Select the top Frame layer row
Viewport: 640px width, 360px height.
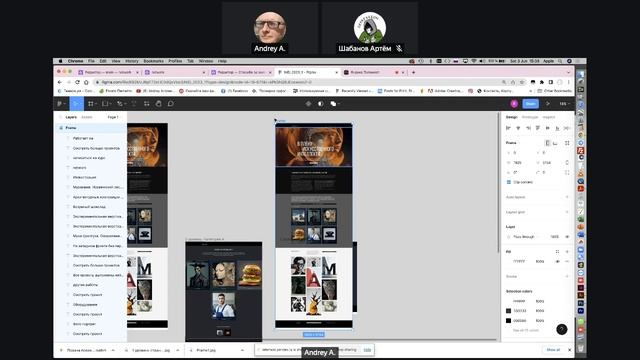(90, 128)
